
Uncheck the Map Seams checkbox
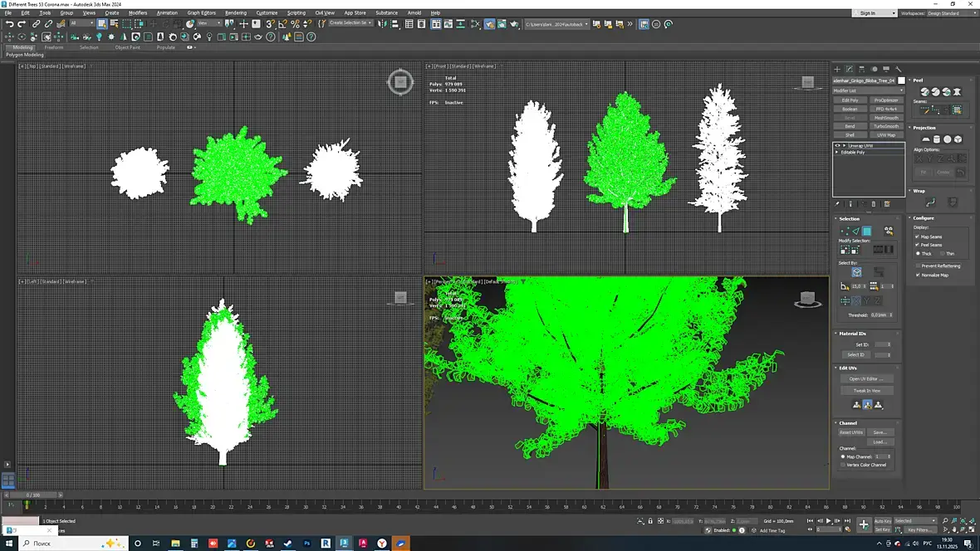click(x=917, y=237)
